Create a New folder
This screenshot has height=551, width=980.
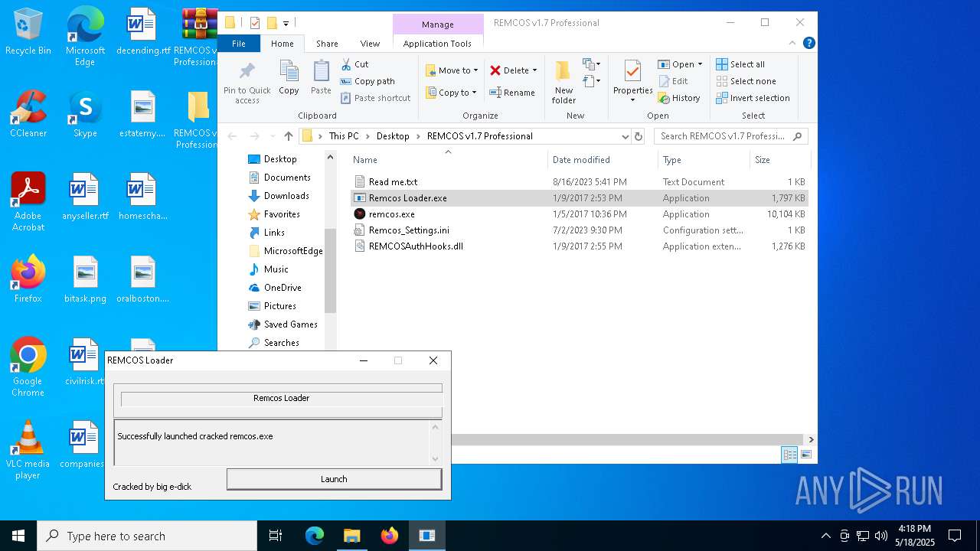pyautogui.click(x=563, y=81)
